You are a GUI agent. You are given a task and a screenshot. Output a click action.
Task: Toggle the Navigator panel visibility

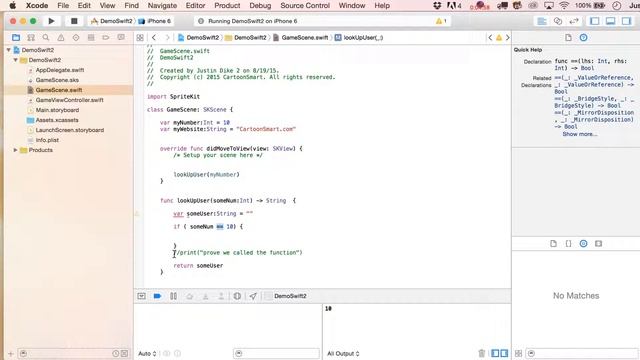(595, 21)
